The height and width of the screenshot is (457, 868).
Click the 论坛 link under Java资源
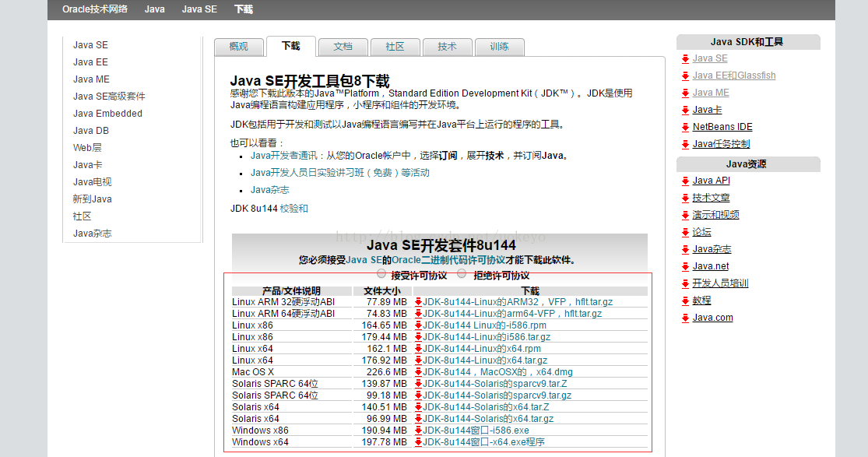coord(700,231)
